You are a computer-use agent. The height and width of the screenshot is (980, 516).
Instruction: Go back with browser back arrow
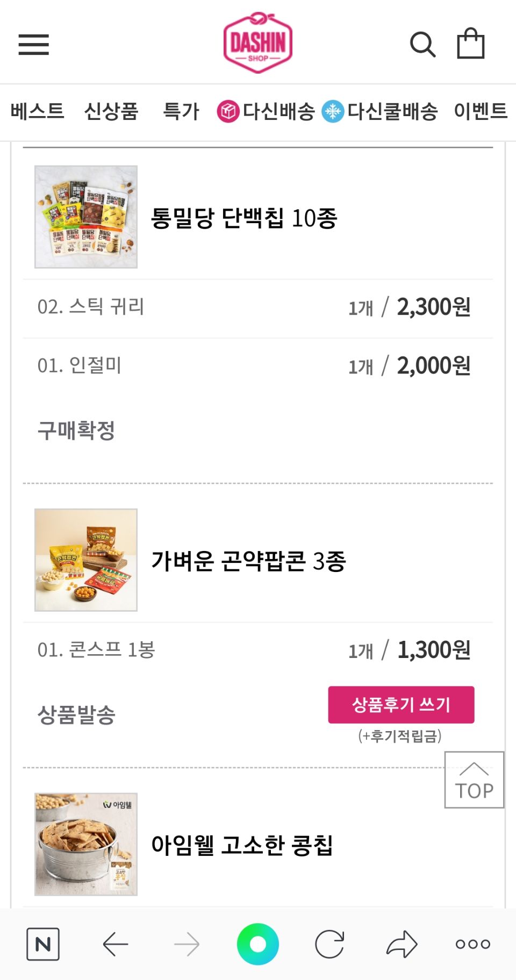(115, 944)
